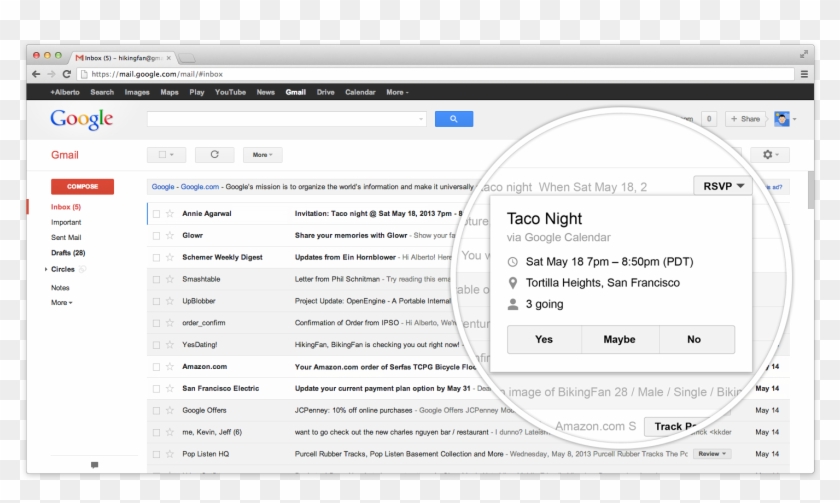Star the Pop Listen HQ email

(170, 454)
